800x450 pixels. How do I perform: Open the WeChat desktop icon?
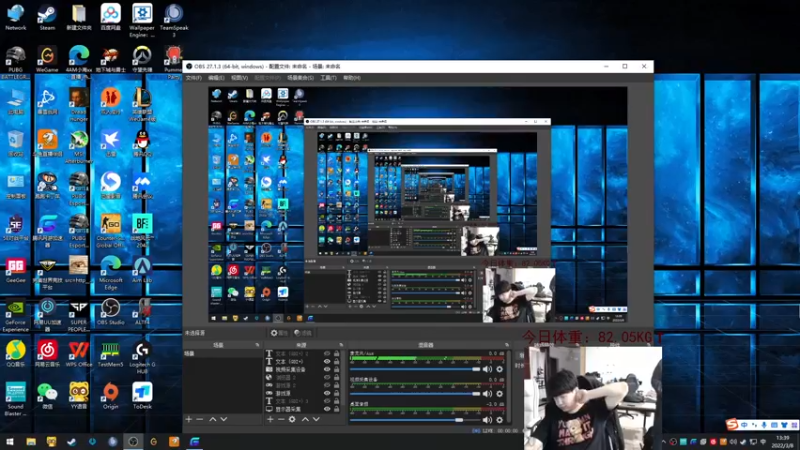[x=47, y=396]
